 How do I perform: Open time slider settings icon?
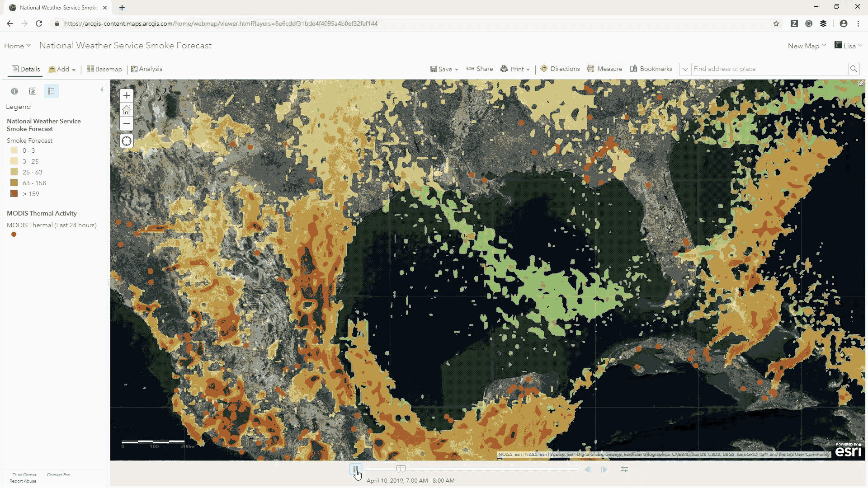624,470
